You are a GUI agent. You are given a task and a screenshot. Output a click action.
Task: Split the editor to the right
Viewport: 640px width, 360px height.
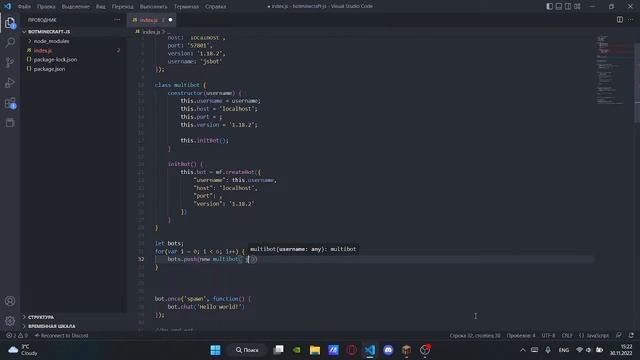[x=620, y=20]
